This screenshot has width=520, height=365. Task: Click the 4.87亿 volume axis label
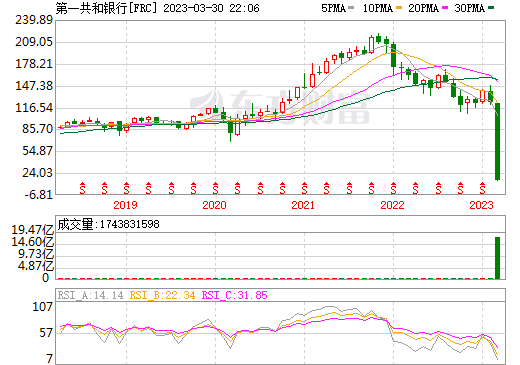(36, 266)
